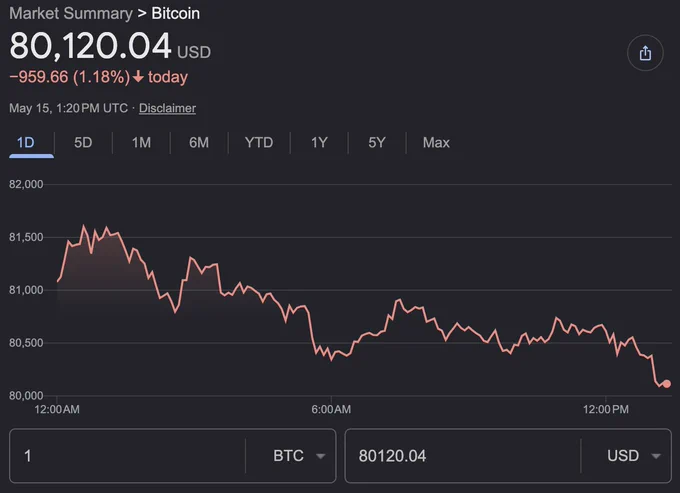Screen dimensions: 680x493
Task: Open the Disclaimer link
Action: (x=167, y=108)
